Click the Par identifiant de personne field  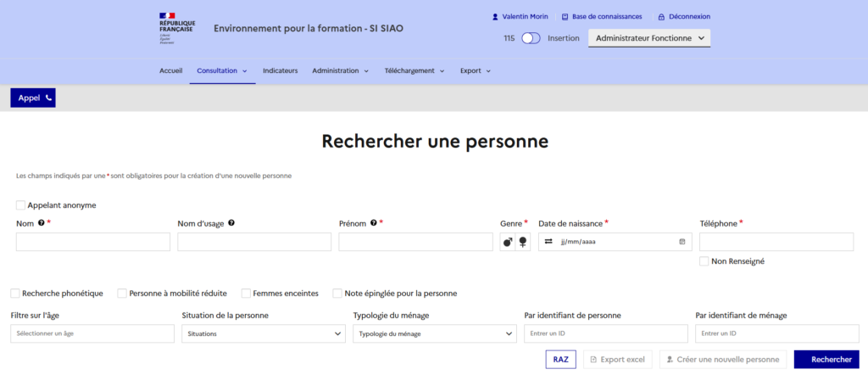click(x=606, y=334)
